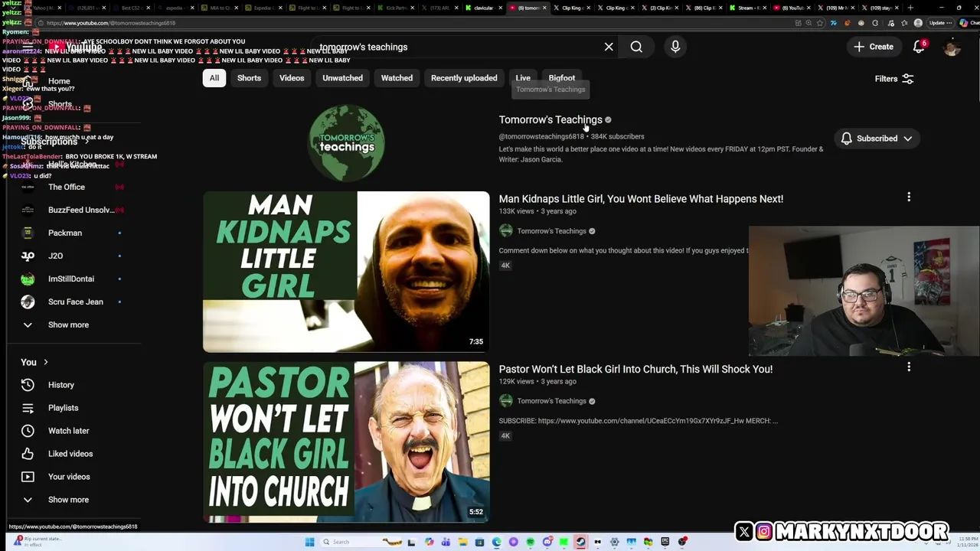Screen dimensions: 980x551
Task: Select the Bigfoot filter chip
Action: click(x=561, y=78)
